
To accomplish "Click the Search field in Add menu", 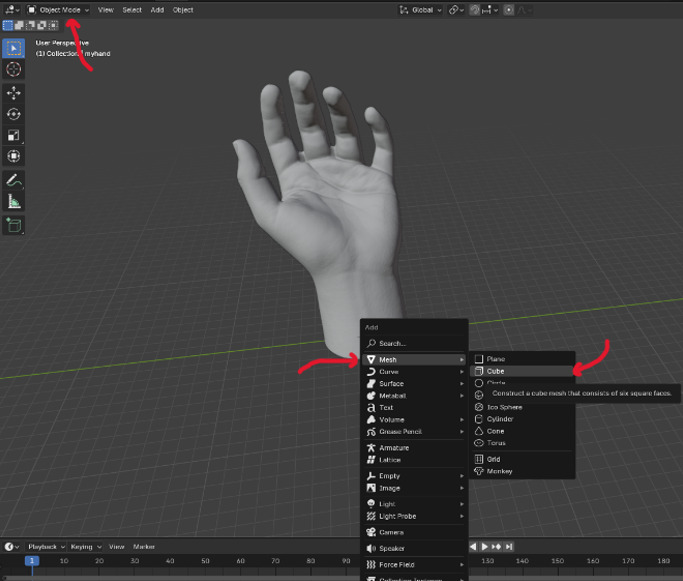I will point(414,343).
